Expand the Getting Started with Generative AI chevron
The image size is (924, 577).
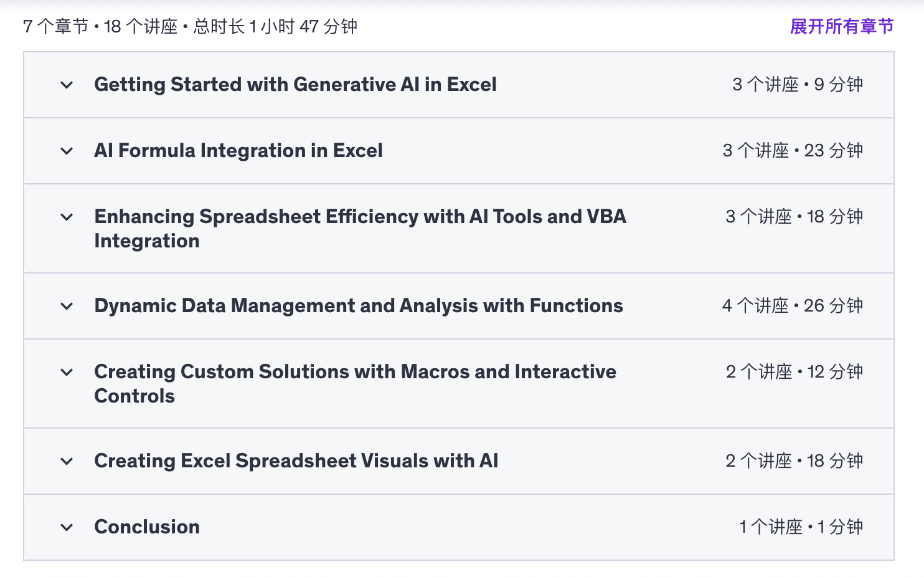pyautogui.click(x=67, y=85)
